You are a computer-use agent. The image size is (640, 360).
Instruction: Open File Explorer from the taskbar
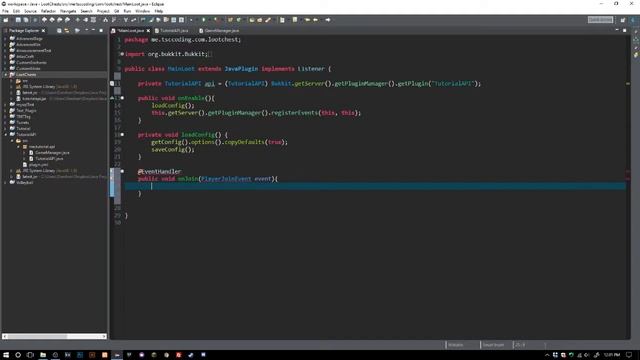click(x=43, y=355)
